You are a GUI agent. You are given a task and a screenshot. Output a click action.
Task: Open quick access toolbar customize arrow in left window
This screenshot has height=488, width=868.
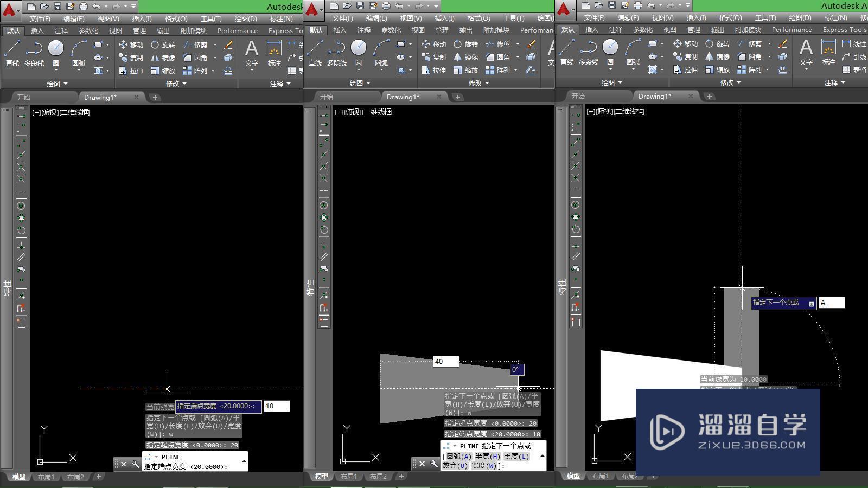[133, 6]
